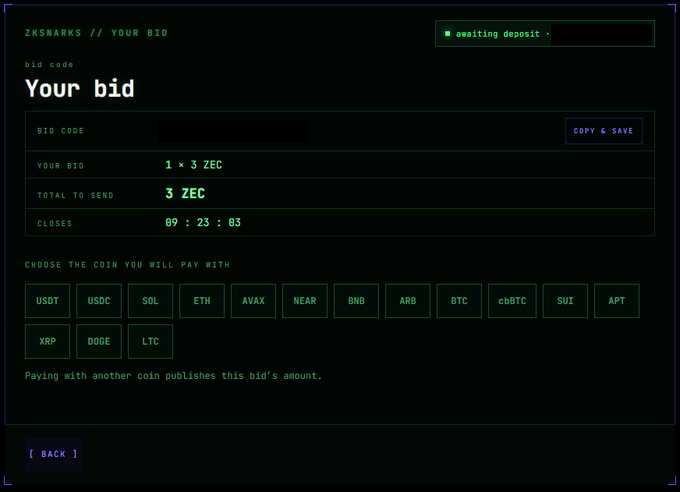Pick LTC to pay with
The image size is (680, 492).
tap(150, 341)
